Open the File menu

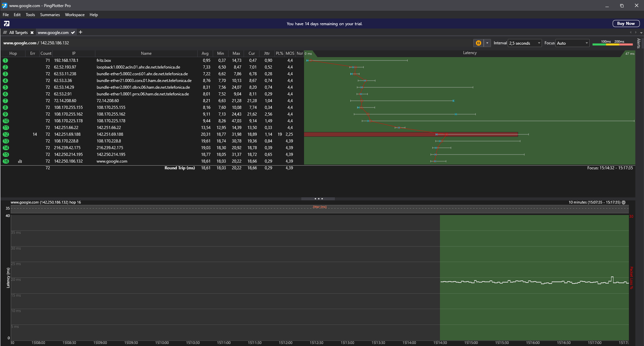(x=6, y=15)
